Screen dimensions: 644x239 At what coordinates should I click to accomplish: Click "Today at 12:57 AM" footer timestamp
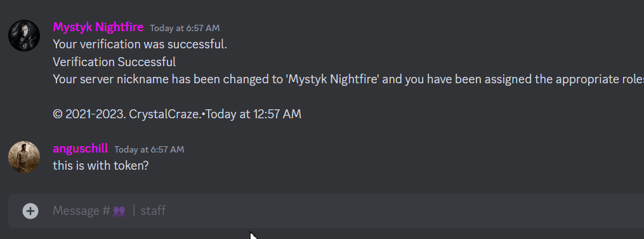coord(253,114)
